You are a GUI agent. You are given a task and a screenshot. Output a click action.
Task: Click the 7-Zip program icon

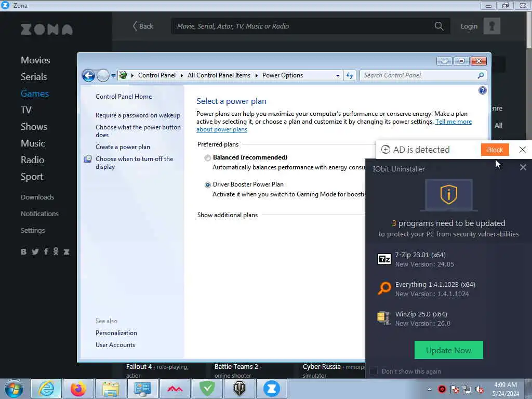click(x=384, y=259)
